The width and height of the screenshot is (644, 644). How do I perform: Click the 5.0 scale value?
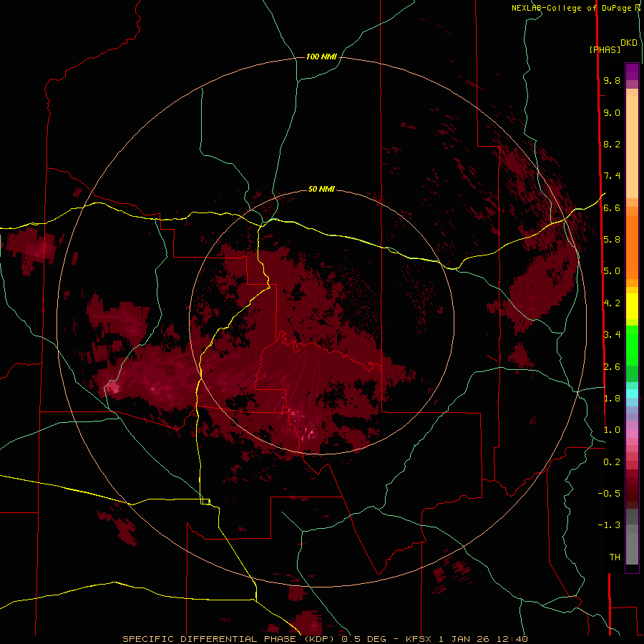(612, 271)
